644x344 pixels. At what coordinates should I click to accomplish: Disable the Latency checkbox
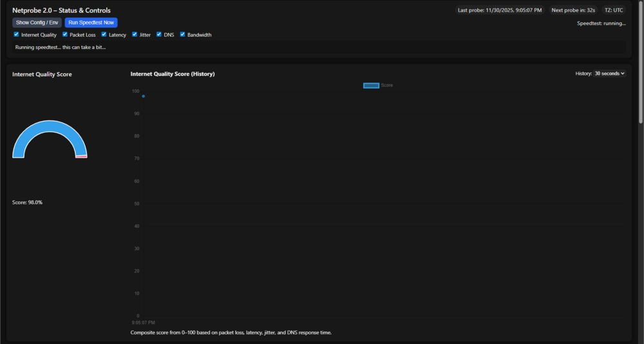pyautogui.click(x=104, y=35)
